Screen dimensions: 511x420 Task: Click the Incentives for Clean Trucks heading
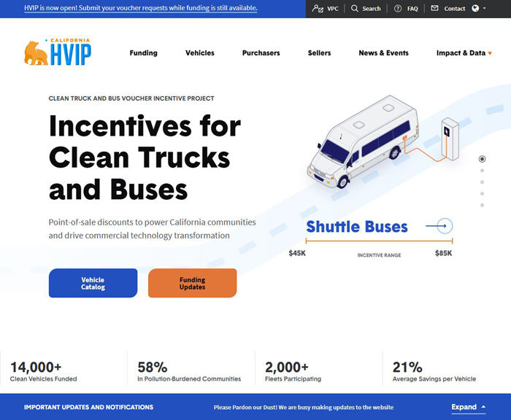tap(145, 157)
